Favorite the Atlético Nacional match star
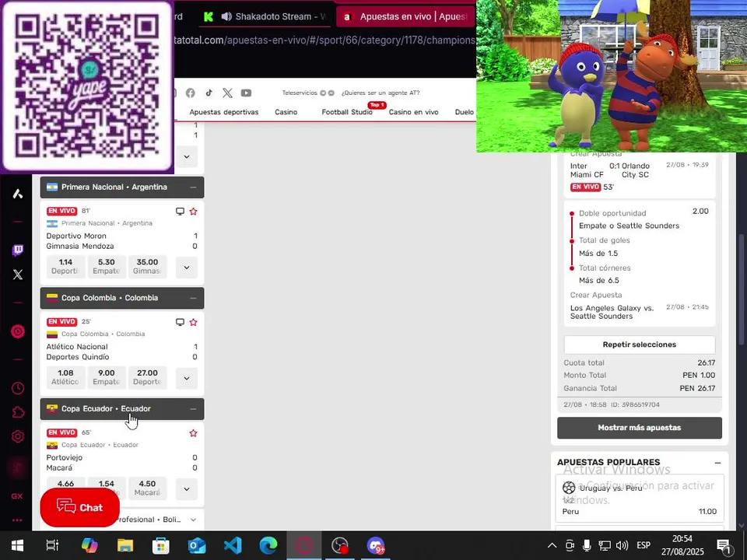The image size is (747, 560). 194,322
